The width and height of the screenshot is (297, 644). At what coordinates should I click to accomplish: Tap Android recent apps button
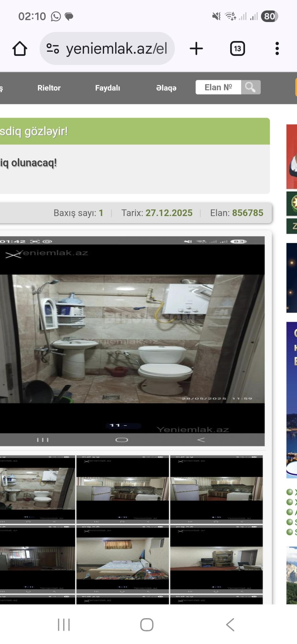coord(64,624)
